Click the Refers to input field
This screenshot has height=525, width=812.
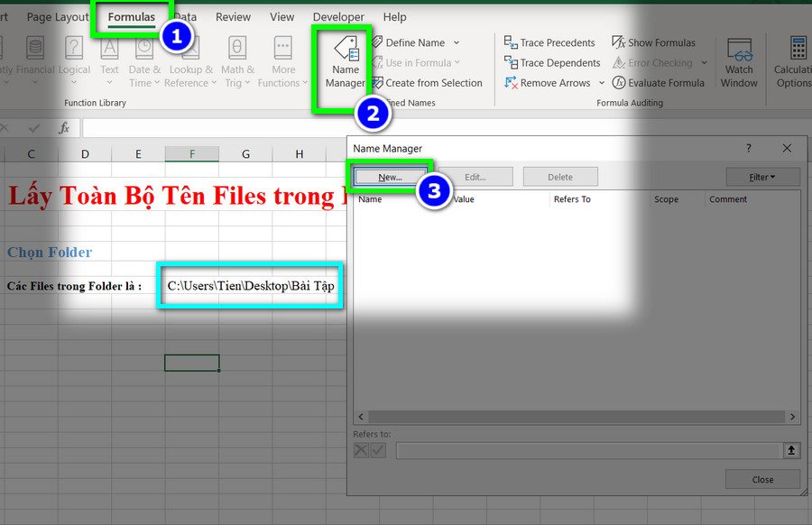pyautogui.click(x=589, y=450)
